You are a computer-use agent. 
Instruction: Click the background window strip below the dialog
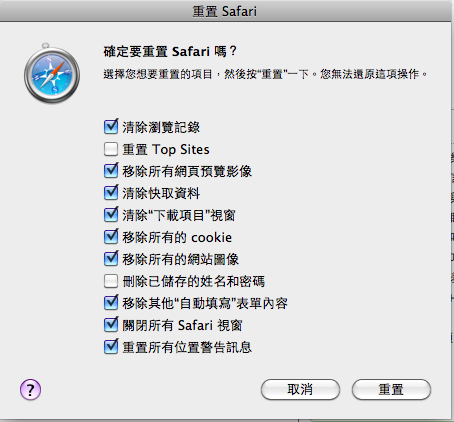pos(225,420)
